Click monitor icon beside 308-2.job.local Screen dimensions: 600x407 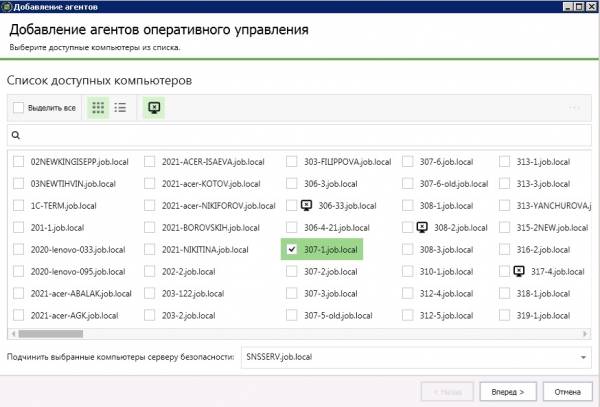click(x=422, y=227)
